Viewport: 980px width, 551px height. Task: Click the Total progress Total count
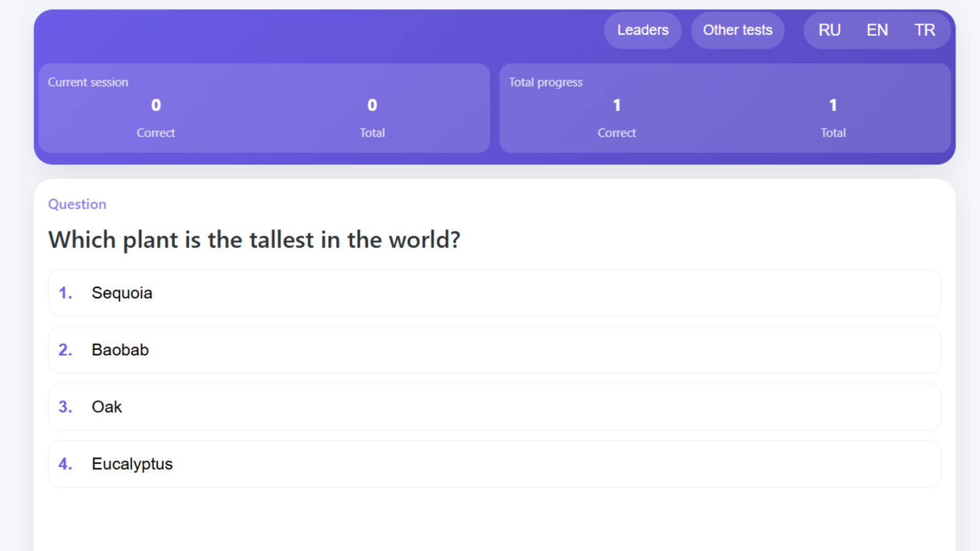tap(833, 105)
